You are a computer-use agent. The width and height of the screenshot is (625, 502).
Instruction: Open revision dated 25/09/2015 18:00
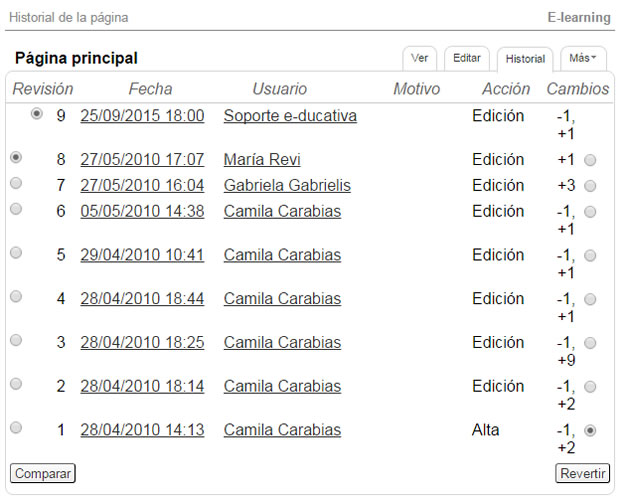(142, 116)
